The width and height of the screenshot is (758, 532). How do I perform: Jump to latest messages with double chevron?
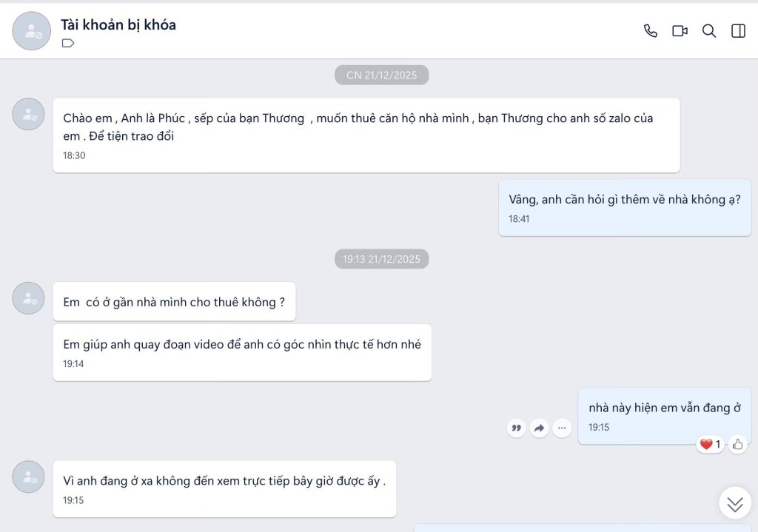[735, 503]
